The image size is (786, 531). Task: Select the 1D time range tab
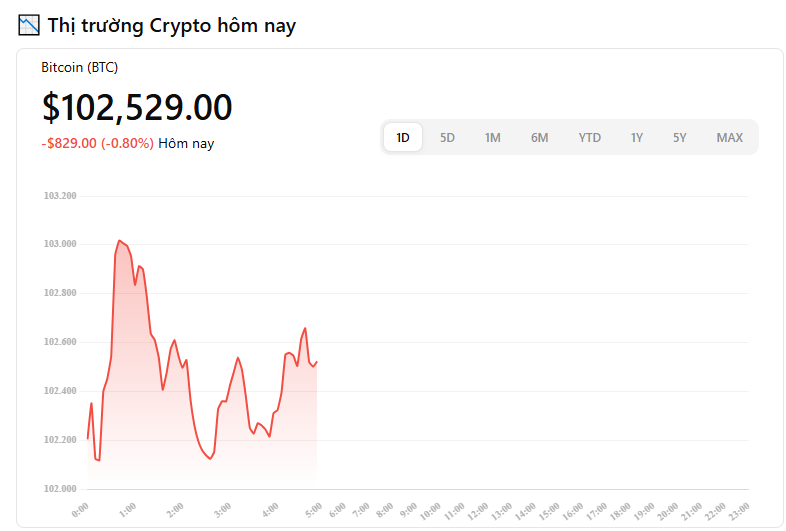coord(403,138)
